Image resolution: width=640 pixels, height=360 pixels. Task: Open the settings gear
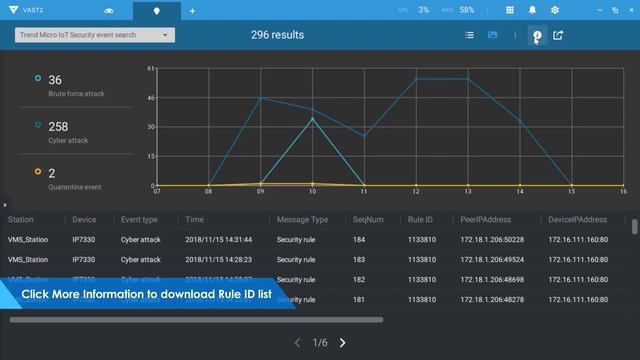point(555,10)
